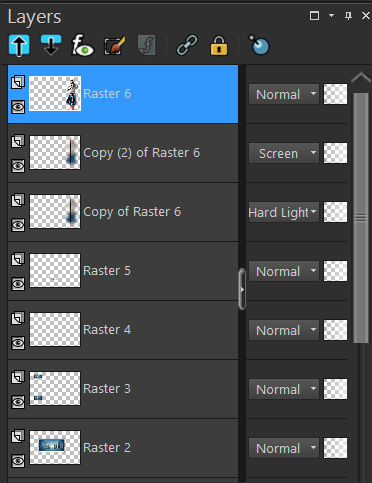372x483 pixels.
Task: Click the Raster 2 layer thumbnail
Action: 55,447
